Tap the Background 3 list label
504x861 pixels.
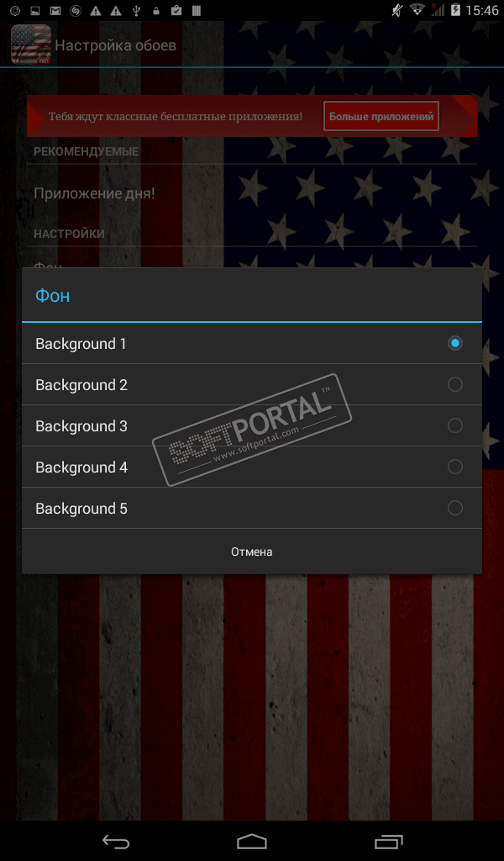coord(81,426)
